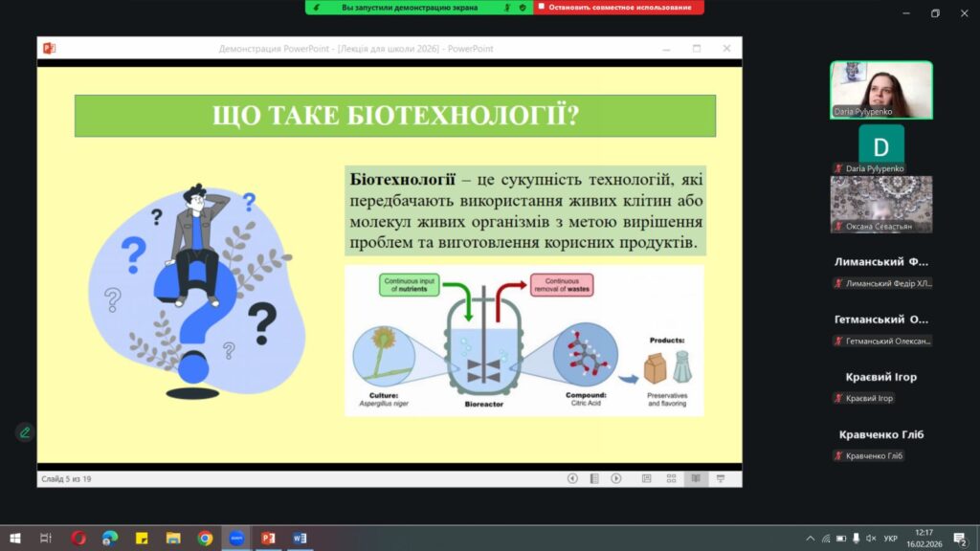Open Windows Task View on taskbar
This screenshot has height=551, width=980.
click(x=46, y=538)
